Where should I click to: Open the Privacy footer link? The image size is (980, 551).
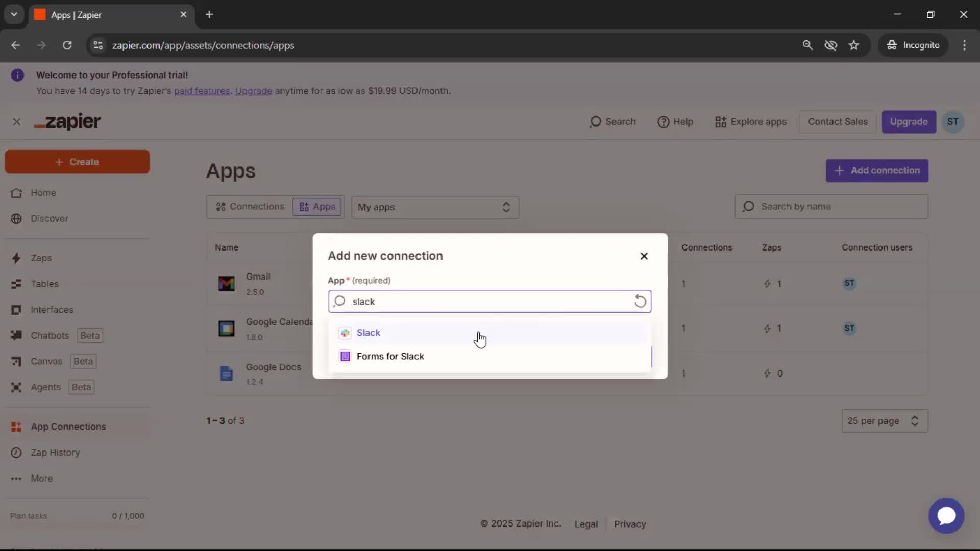click(x=629, y=524)
